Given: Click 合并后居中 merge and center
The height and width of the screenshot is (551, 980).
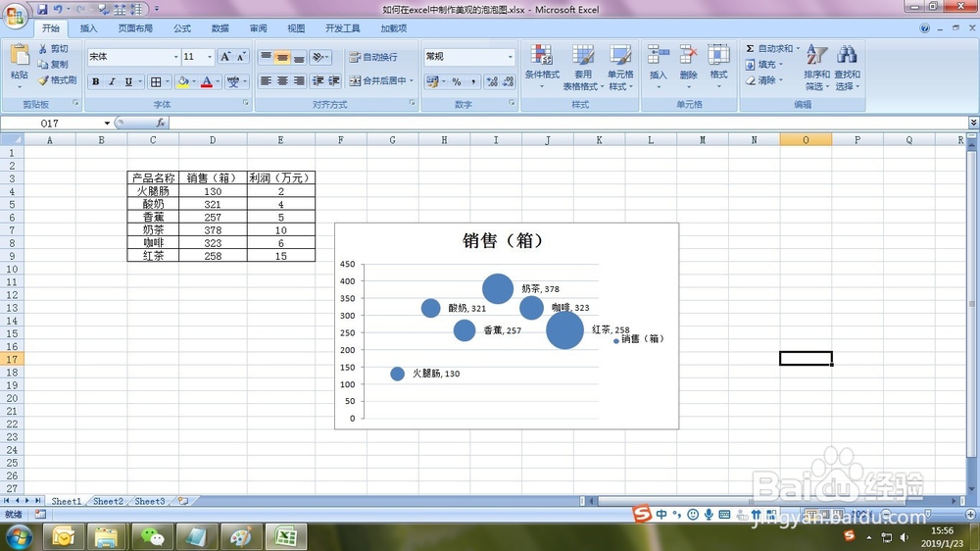Looking at the screenshot, I should pyautogui.click(x=378, y=80).
